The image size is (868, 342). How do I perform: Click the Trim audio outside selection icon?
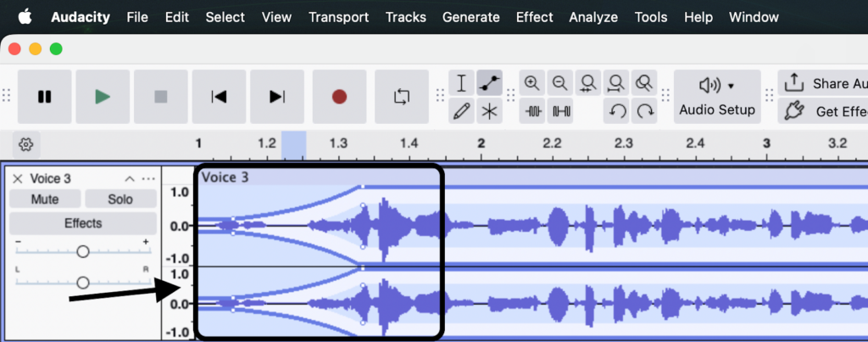pyautogui.click(x=533, y=111)
